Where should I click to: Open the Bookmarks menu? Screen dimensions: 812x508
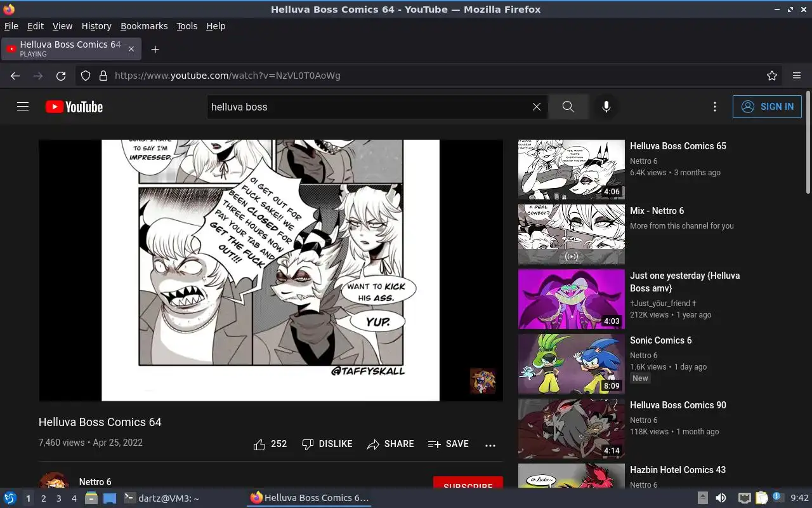point(144,26)
